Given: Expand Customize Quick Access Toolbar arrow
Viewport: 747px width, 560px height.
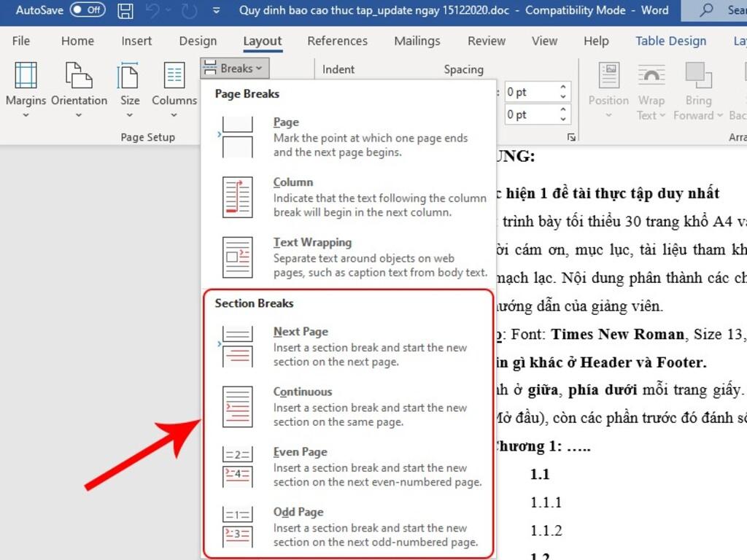Looking at the screenshot, I should coord(216,11).
